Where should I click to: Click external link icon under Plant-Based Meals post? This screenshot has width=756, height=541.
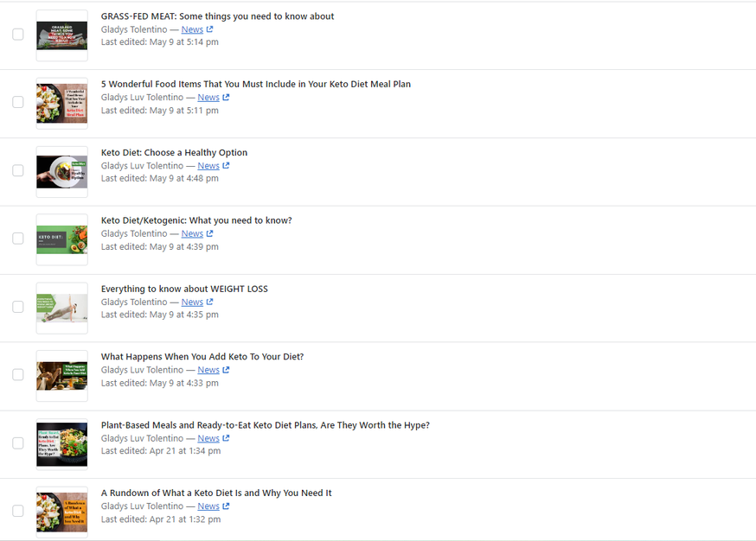(x=226, y=438)
